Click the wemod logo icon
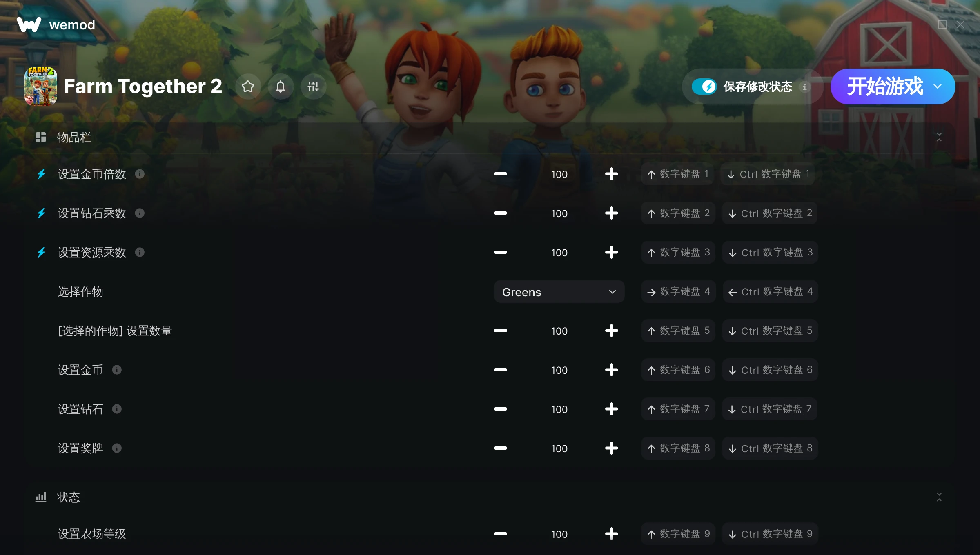This screenshot has width=980, height=555. click(x=29, y=24)
